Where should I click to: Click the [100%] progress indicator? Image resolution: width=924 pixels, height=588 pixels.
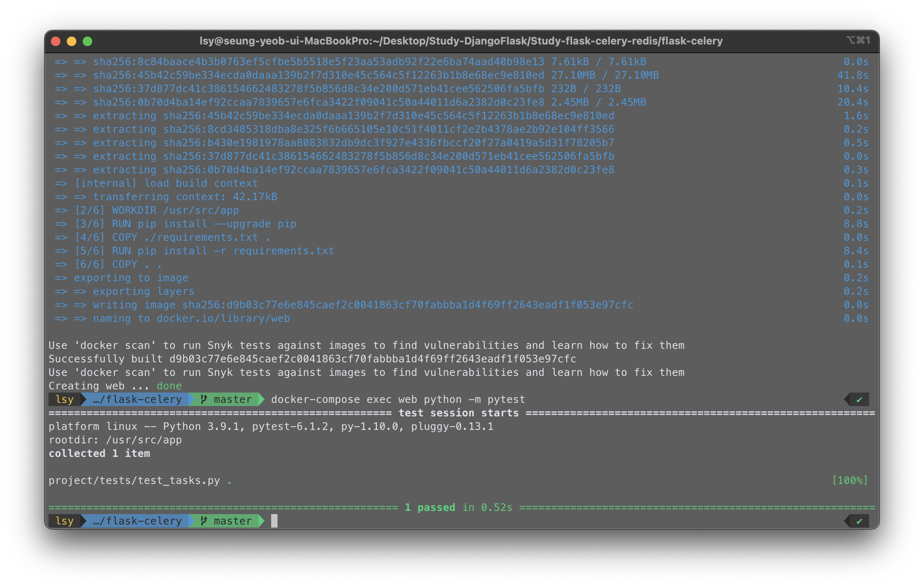click(x=850, y=480)
